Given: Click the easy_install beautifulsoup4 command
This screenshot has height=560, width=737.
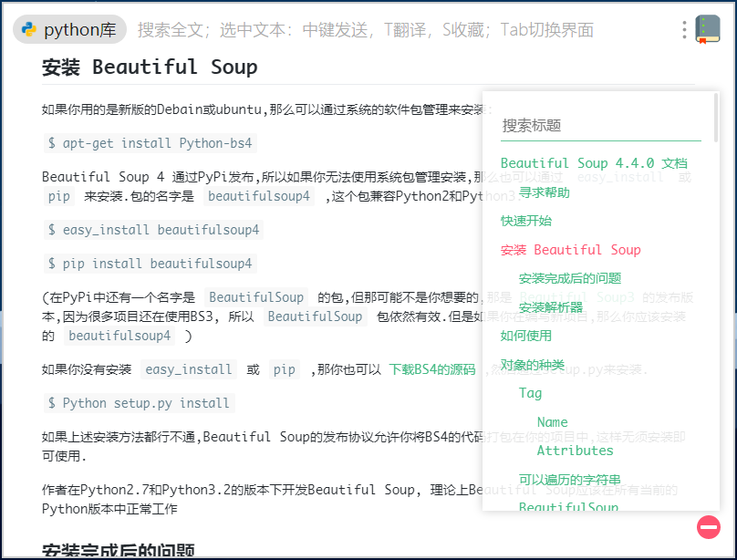Looking at the screenshot, I should coord(153,230).
